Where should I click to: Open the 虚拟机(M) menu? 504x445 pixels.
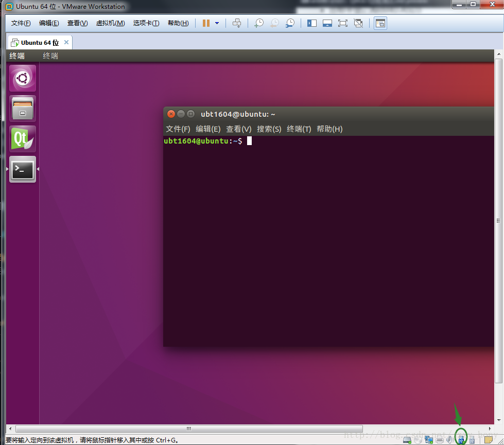(110, 23)
